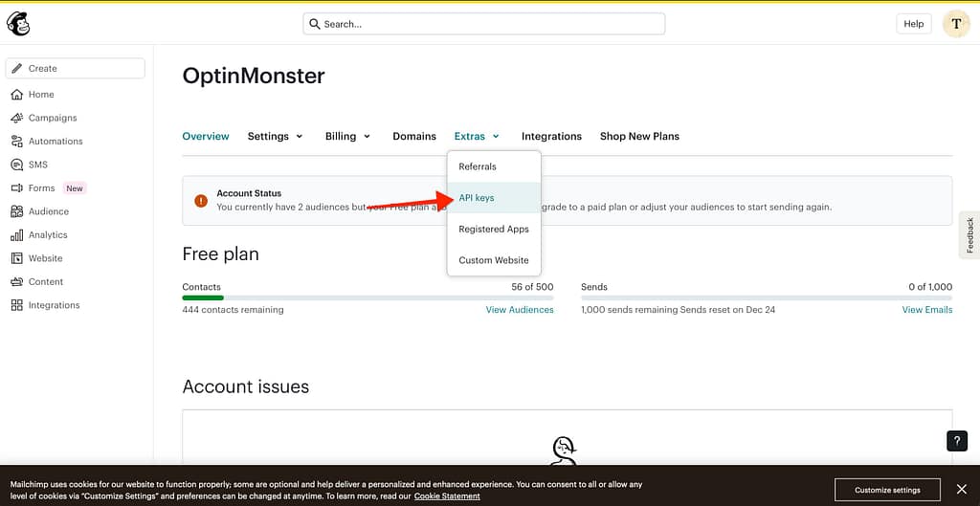This screenshot has height=506, width=980.
Task: Dismiss the cookie banner with X
Action: click(962, 490)
